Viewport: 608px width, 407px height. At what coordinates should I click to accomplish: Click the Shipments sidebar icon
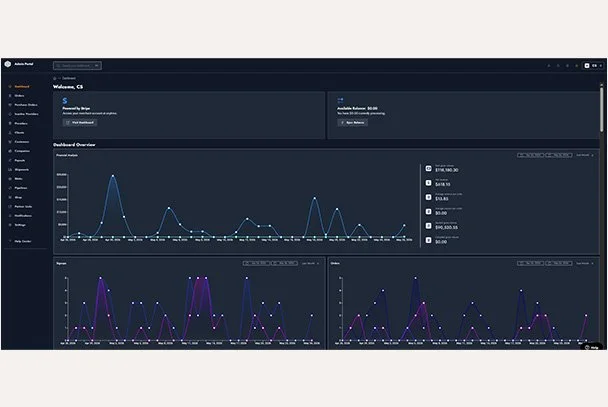click(10, 169)
